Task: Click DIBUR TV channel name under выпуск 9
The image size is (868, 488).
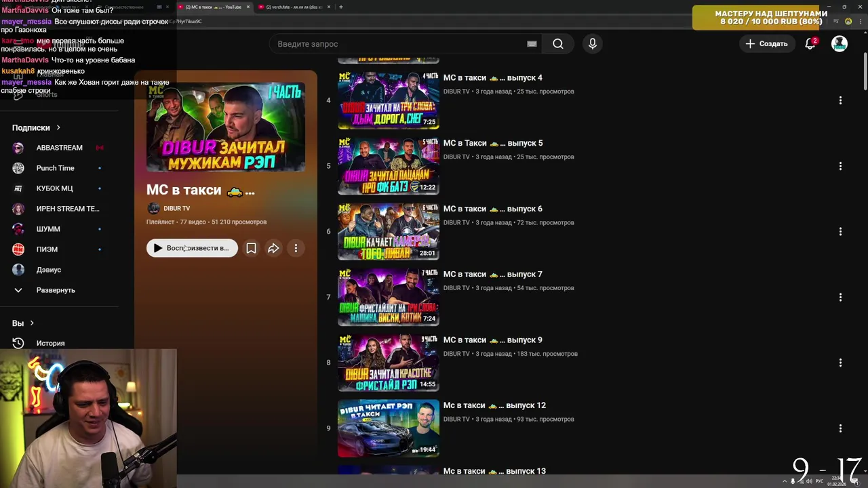Action: [456, 354]
